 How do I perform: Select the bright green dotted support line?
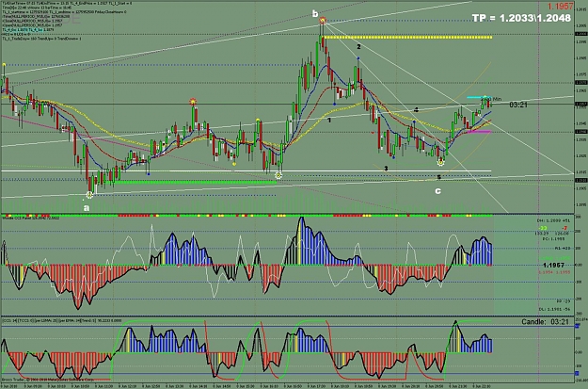tap(197, 183)
